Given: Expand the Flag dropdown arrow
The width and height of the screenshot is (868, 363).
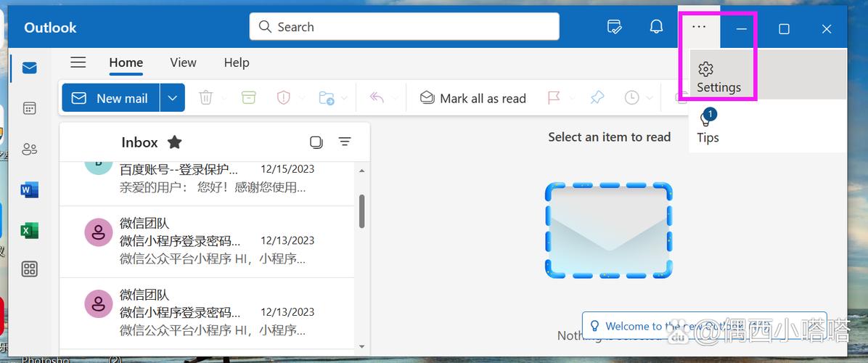Looking at the screenshot, I should tap(573, 98).
